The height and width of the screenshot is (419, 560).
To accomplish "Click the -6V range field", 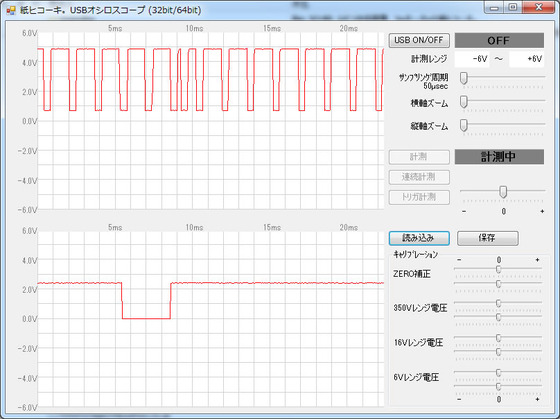I will pos(472,59).
